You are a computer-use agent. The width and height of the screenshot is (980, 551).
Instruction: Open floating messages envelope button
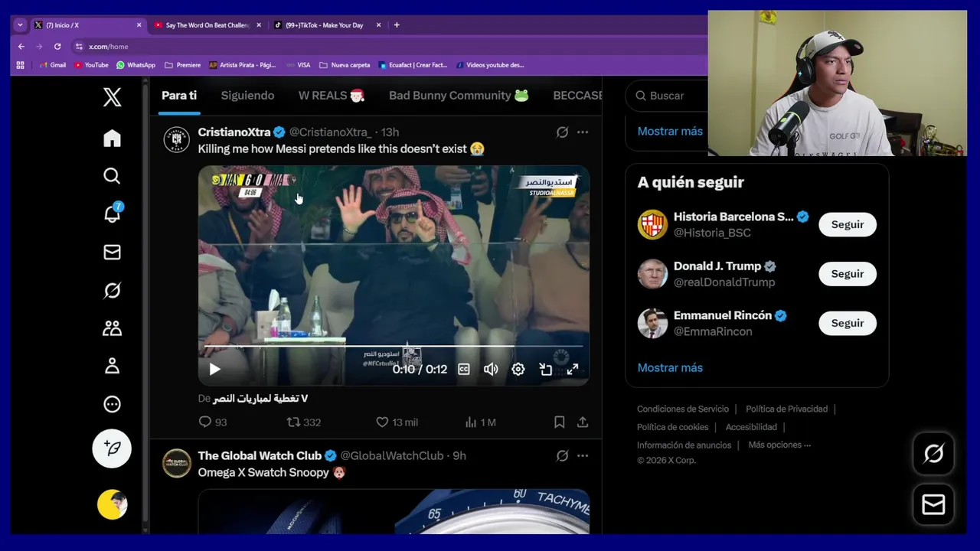pyautogui.click(x=933, y=504)
